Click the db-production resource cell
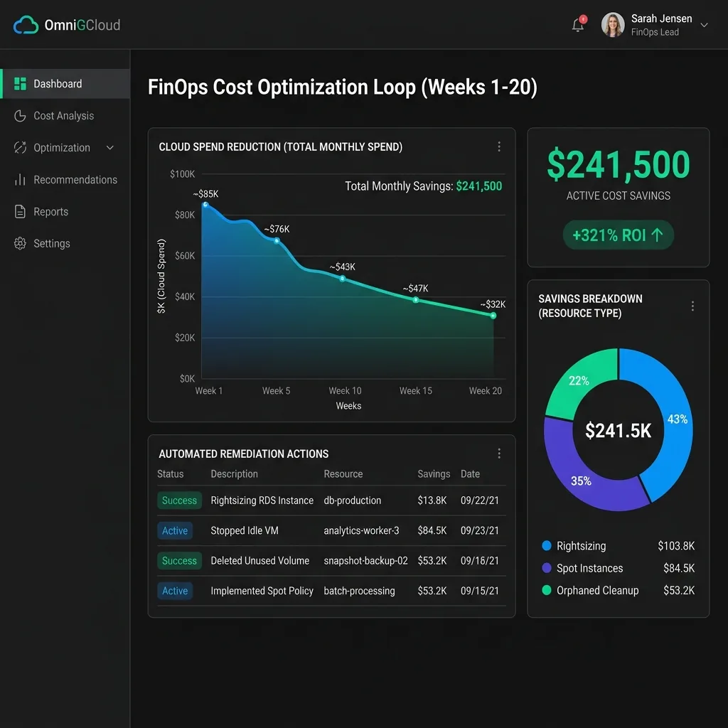 353,500
